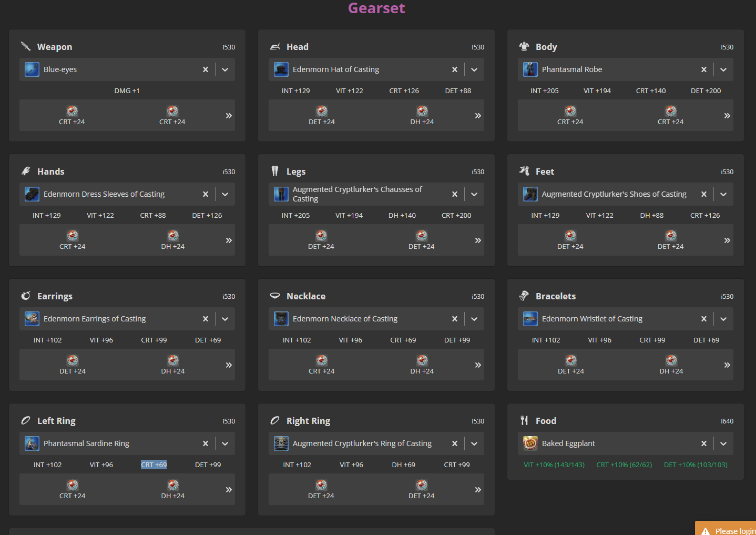Click the Baked Eggplant food icon

coord(530,443)
